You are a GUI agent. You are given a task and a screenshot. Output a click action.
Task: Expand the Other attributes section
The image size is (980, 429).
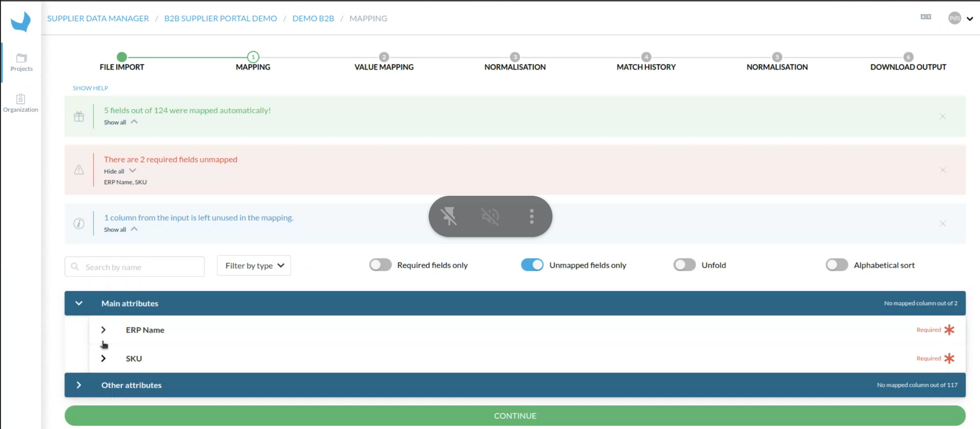pyautogui.click(x=79, y=385)
